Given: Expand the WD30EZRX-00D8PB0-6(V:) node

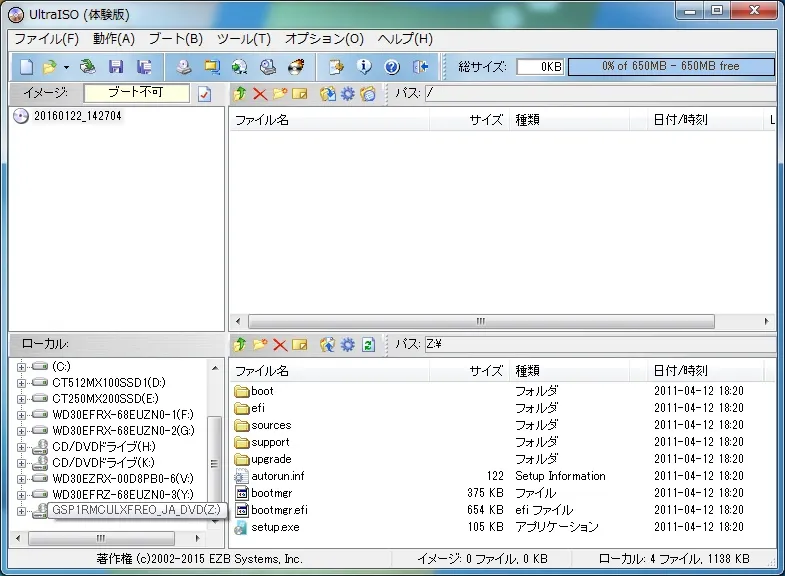Looking at the screenshot, I should tap(21, 479).
